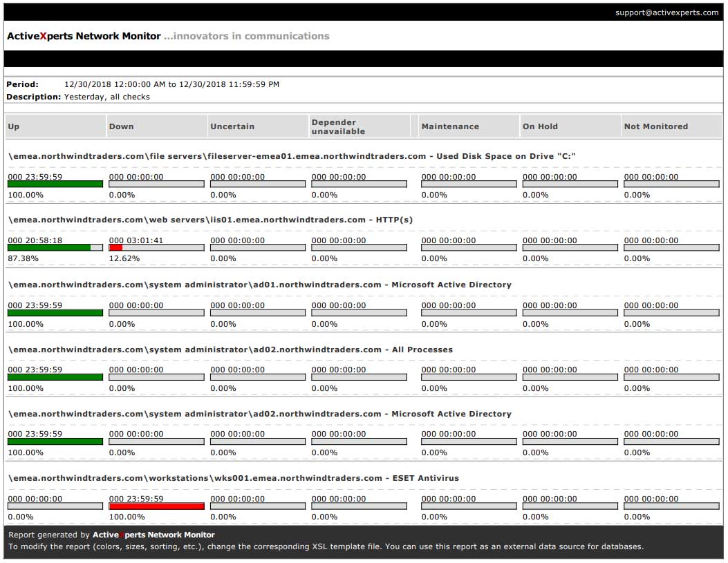728x563 pixels.
Task: Select the "Uncertain" column header
Action: click(232, 126)
